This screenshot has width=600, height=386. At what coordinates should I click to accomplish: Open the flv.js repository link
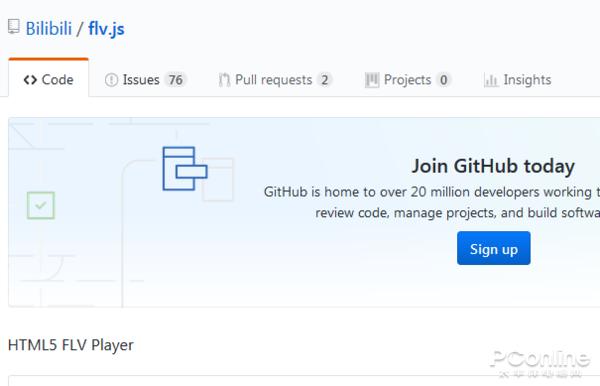click(x=106, y=29)
